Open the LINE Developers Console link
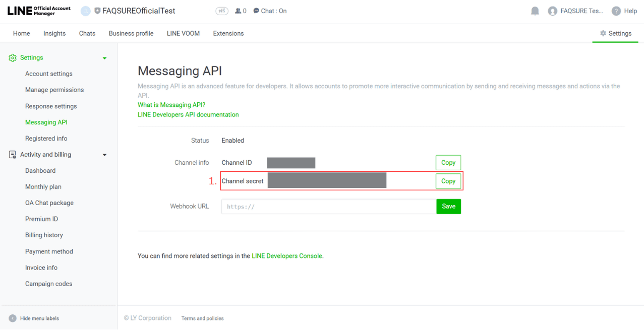The image size is (644, 330). tap(287, 256)
